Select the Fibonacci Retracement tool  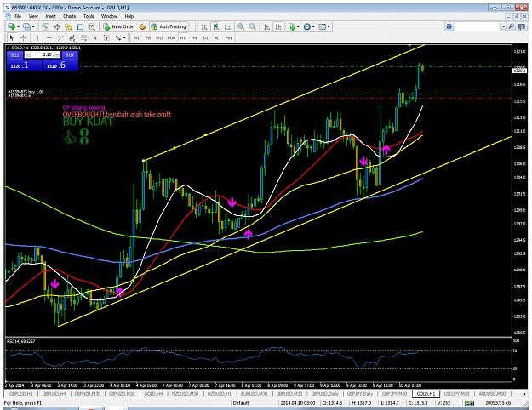pyautogui.click(x=83, y=38)
